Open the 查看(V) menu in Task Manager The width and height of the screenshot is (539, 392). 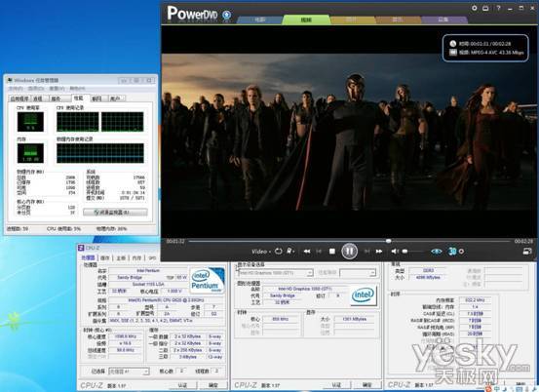coord(57,89)
